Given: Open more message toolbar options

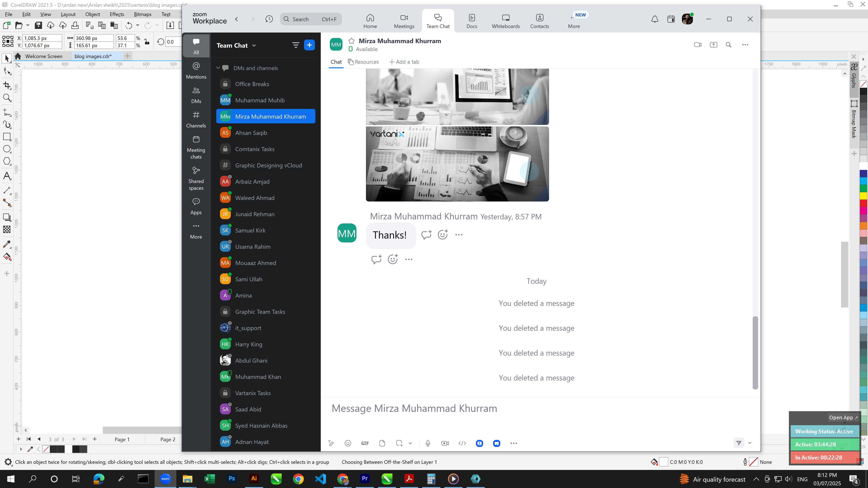Looking at the screenshot, I should [x=514, y=443].
